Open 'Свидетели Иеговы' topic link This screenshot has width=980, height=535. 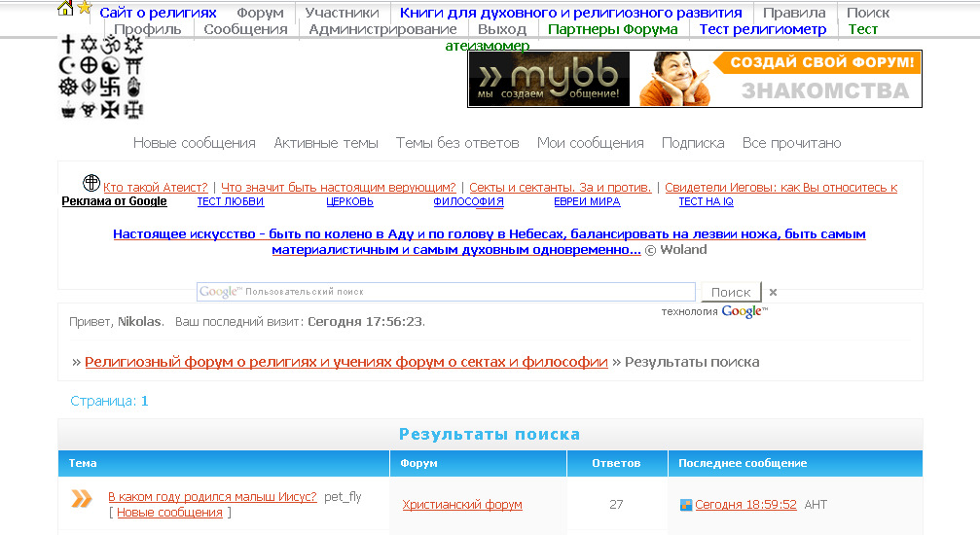tap(781, 187)
